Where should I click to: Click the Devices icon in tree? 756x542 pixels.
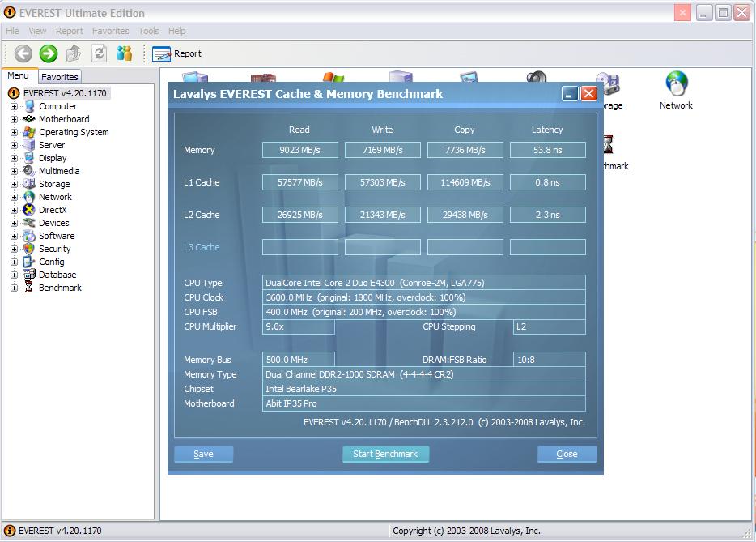(29, 223)
